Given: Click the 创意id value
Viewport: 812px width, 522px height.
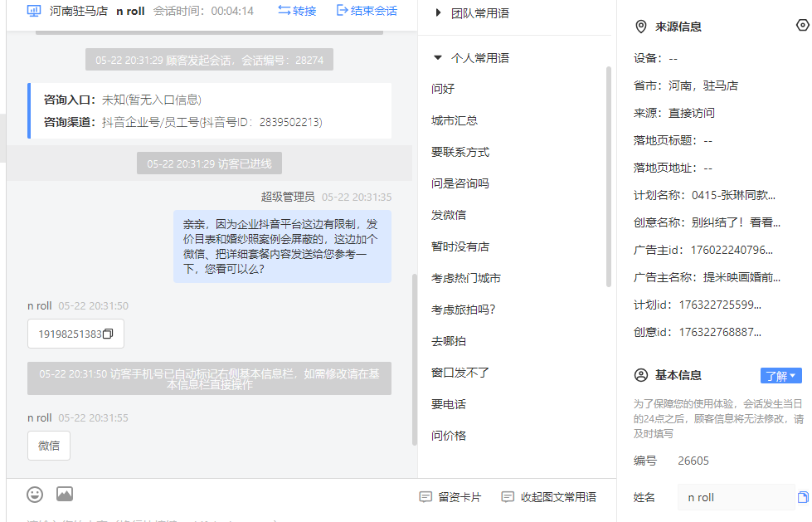Looking at the screenshot, I should point(720,332).
